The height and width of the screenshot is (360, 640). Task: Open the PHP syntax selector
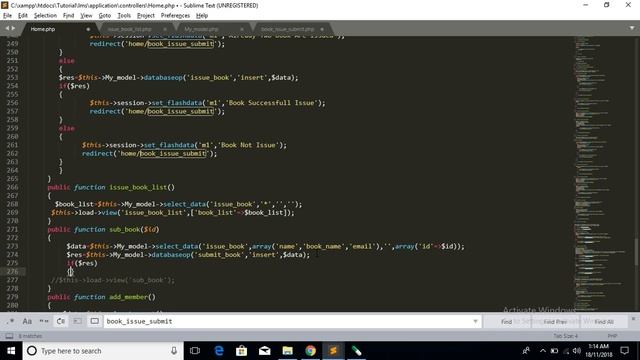click(612, 336)
